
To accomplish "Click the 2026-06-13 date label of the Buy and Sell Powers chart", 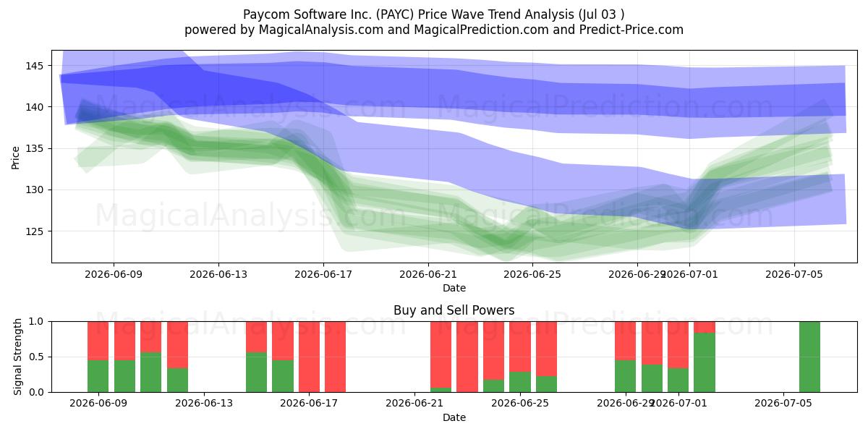I will coord(204,404).
